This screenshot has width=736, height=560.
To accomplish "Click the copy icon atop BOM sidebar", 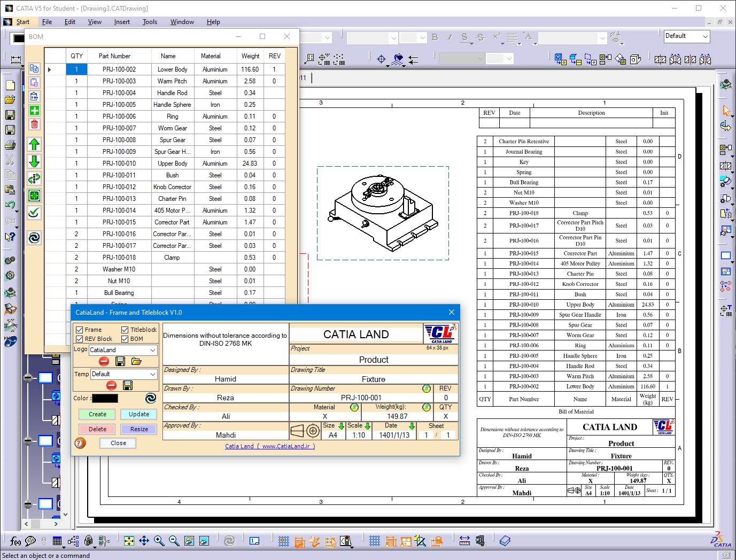I will (34, 68).
